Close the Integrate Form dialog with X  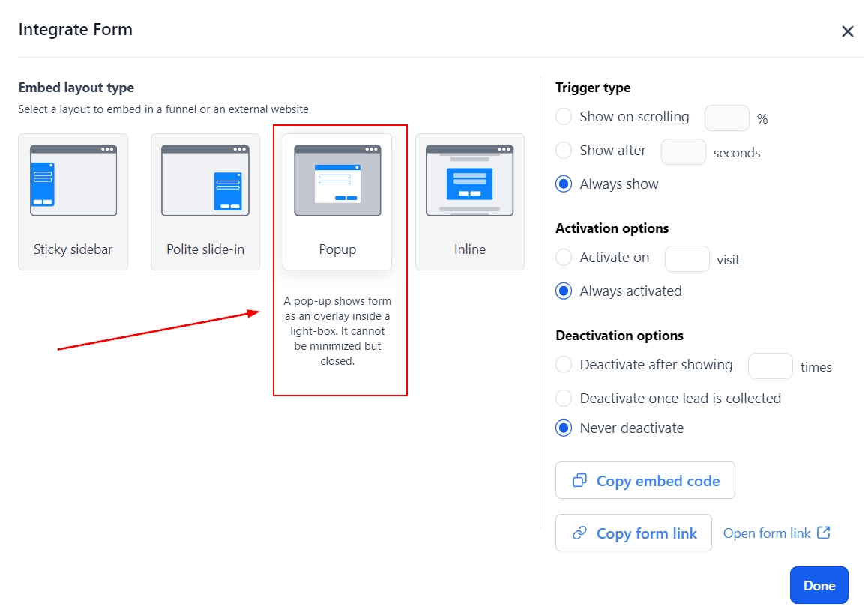[x=848, y=31]
